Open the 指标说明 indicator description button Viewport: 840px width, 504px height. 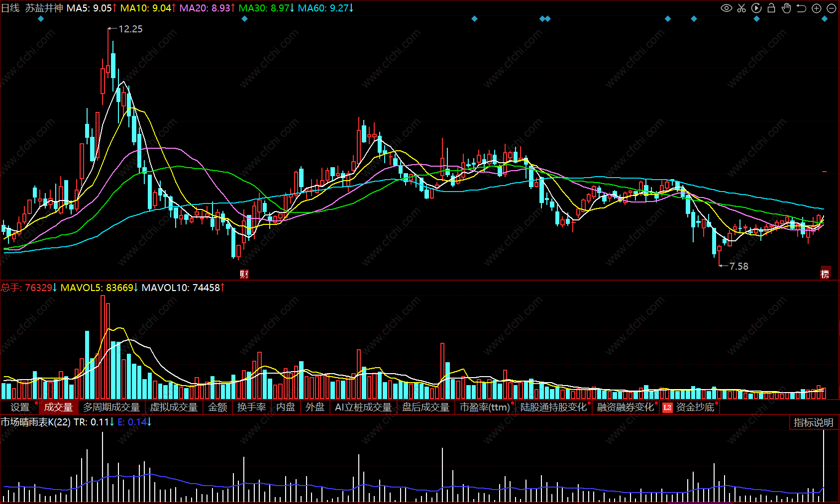point(814,422)
